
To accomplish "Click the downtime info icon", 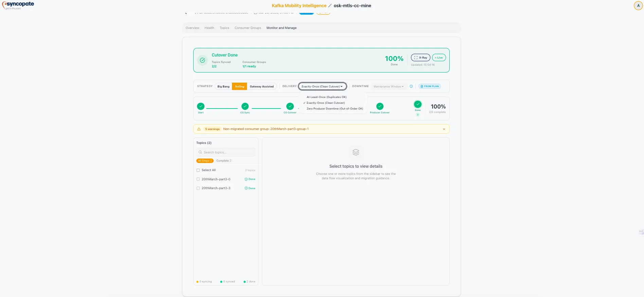I will [x=411, y=86].
